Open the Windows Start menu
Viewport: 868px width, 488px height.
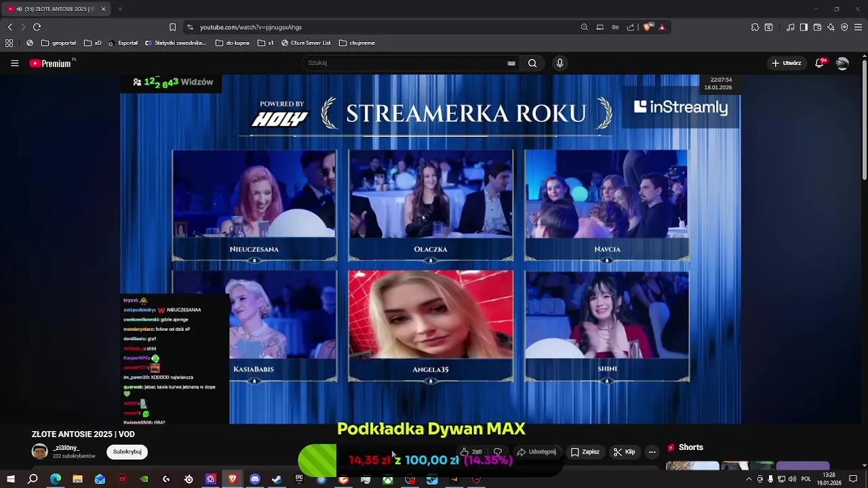point(10,479)
